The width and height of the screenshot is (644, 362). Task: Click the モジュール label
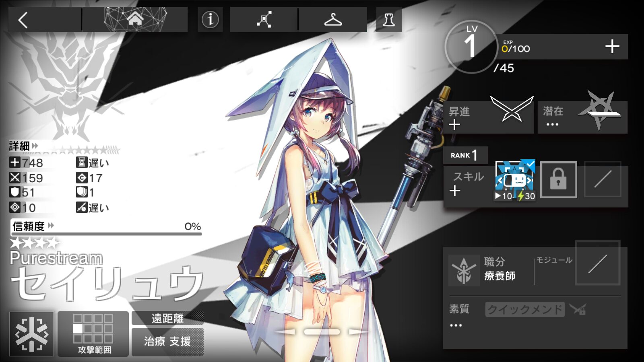[x=554, y=260]
